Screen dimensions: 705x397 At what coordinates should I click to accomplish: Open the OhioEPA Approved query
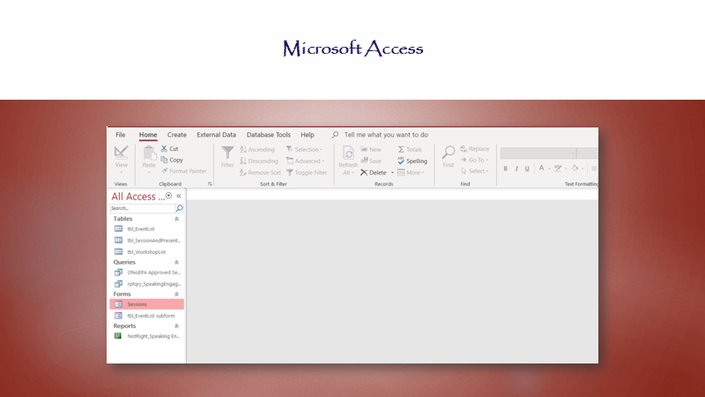click(x=146, y=272)
